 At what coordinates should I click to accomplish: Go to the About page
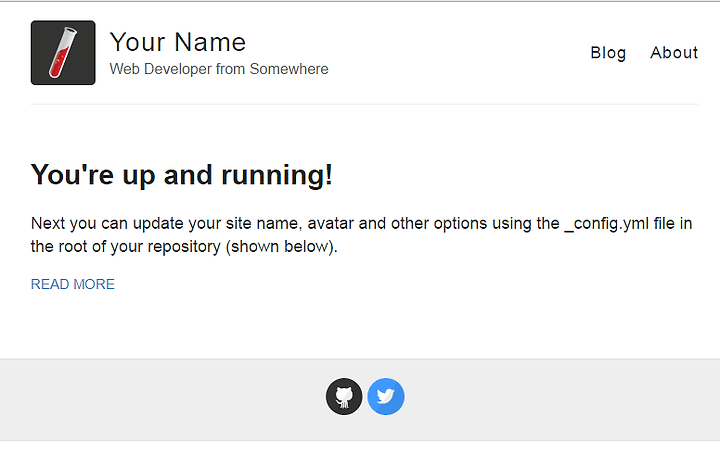[674, 52]
